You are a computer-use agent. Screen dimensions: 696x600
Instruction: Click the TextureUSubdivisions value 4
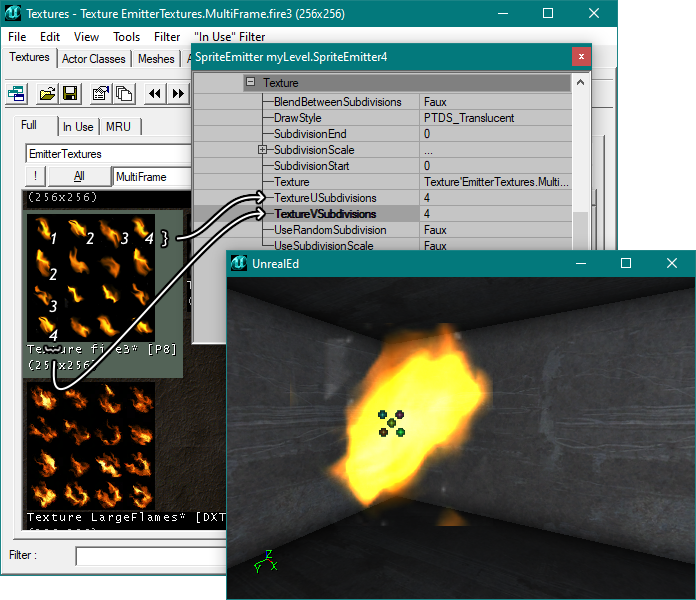tap(427, 197)
